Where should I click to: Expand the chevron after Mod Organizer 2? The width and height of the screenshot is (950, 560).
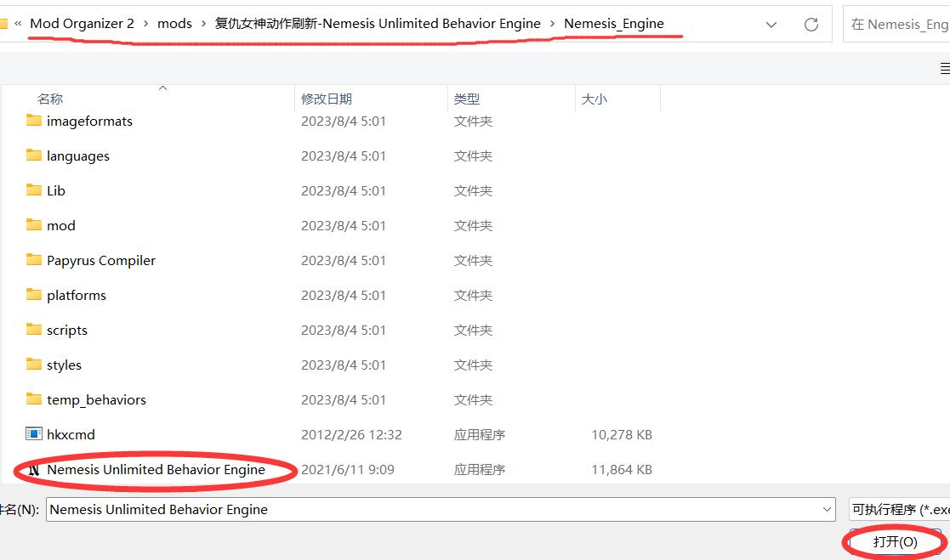click(146, 24)
